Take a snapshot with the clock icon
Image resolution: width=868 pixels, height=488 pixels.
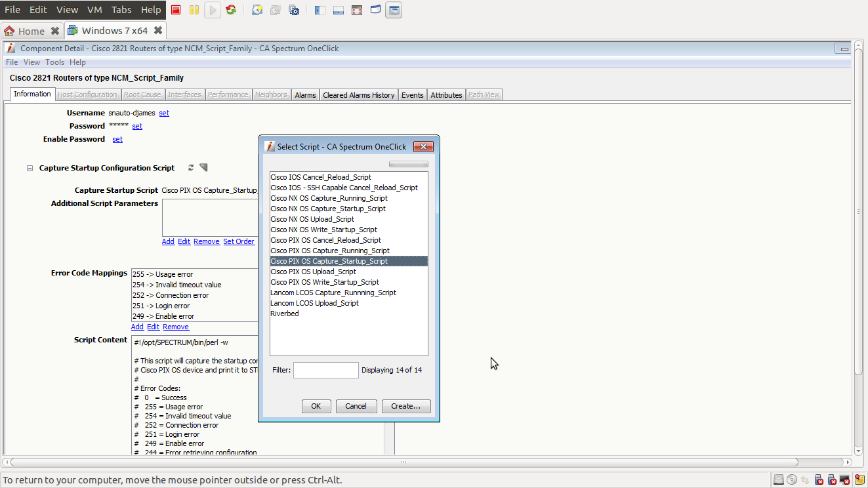click(x=258, y=10)
